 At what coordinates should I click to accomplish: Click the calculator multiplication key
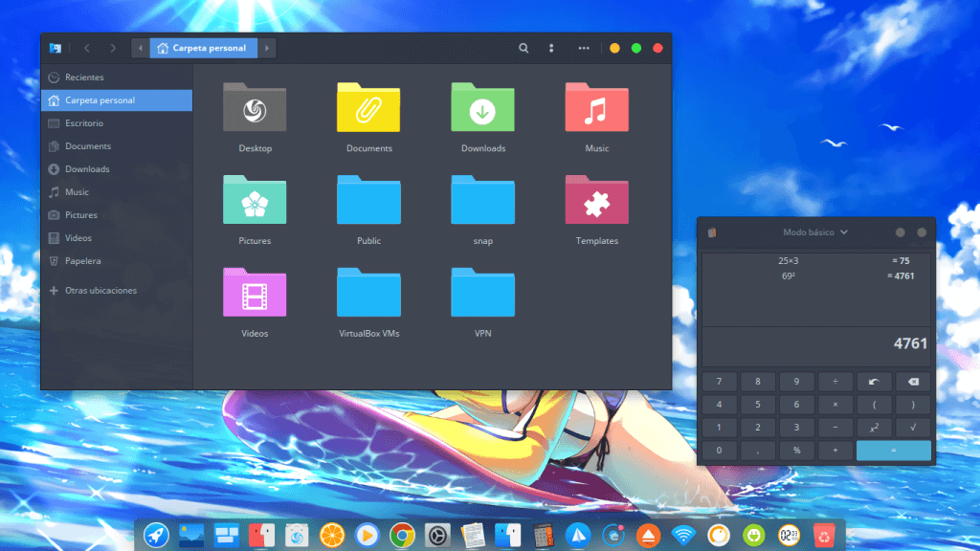coord(835,405)
